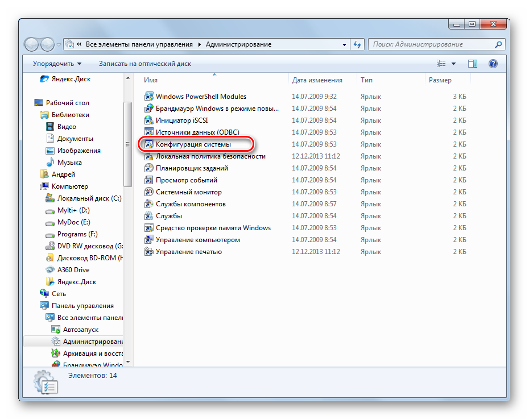
Task: Select the Службы gear icon
Action: click(149, 216)
